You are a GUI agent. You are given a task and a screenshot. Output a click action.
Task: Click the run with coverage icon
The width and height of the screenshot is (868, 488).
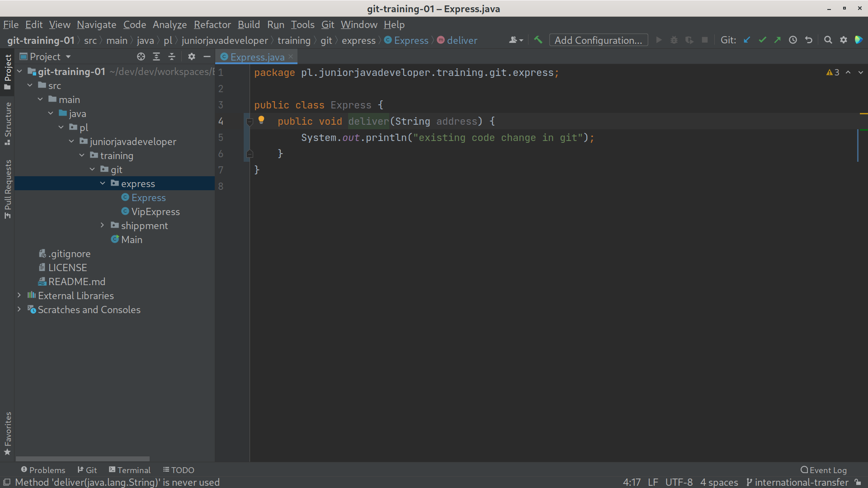tap(689, 40)
